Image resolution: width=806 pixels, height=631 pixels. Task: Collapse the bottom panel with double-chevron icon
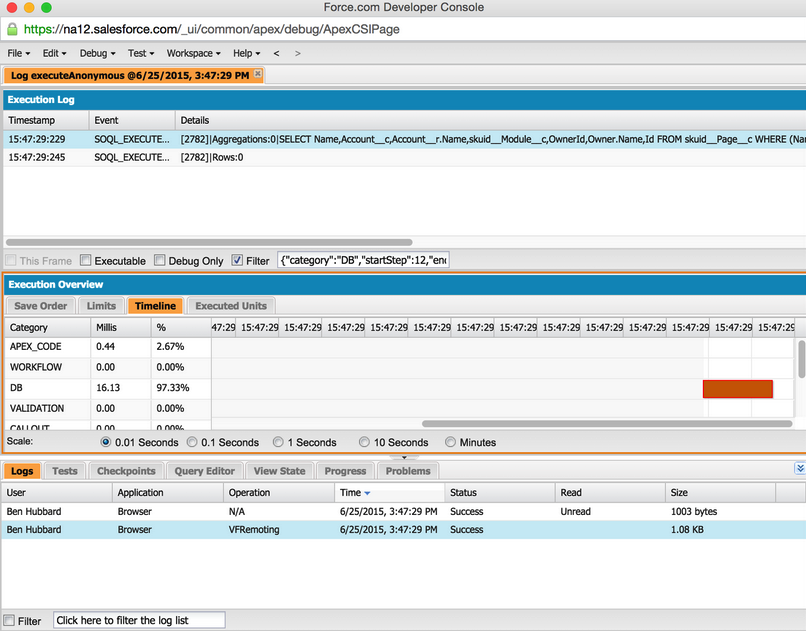click(799, 468)
